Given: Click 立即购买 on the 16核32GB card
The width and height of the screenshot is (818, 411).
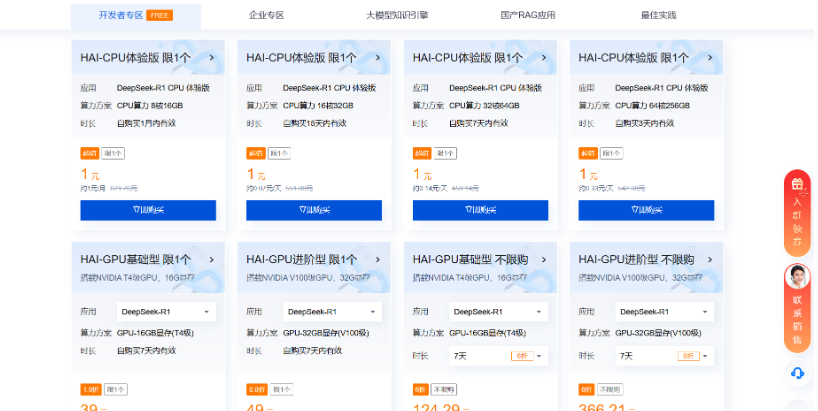Looking at the screenshot, I should point(314,210).
